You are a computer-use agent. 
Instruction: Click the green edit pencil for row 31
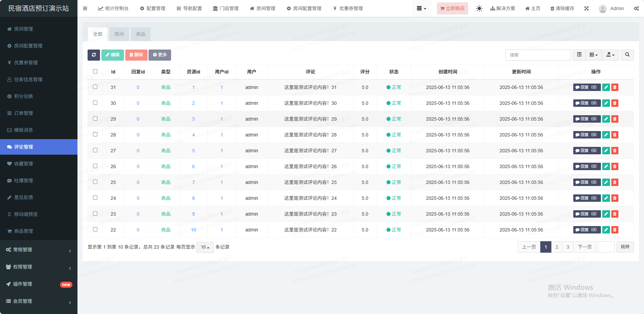[x=606, y=87]
